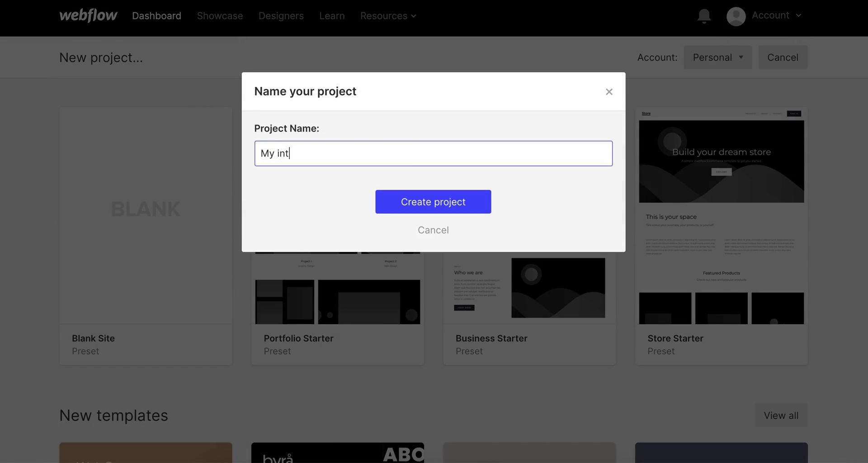
Task: Click the Portfolio Starter title
Action: point(298,338)
